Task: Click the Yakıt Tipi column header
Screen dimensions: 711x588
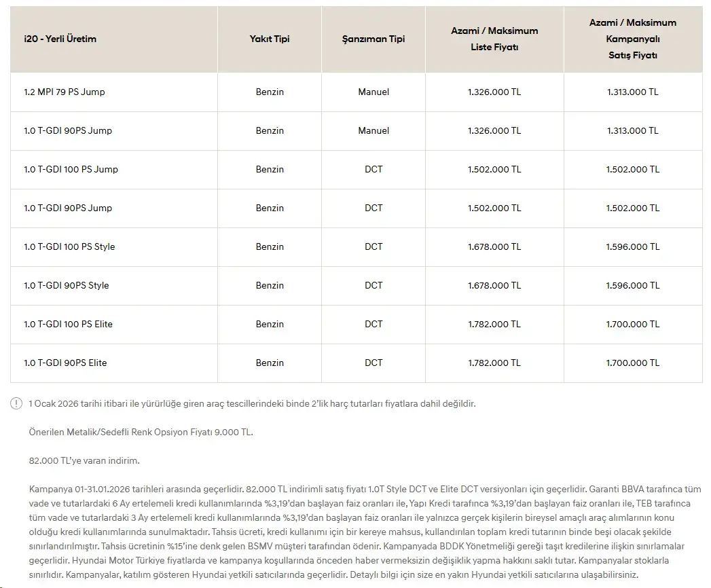Action: [270, 39]
